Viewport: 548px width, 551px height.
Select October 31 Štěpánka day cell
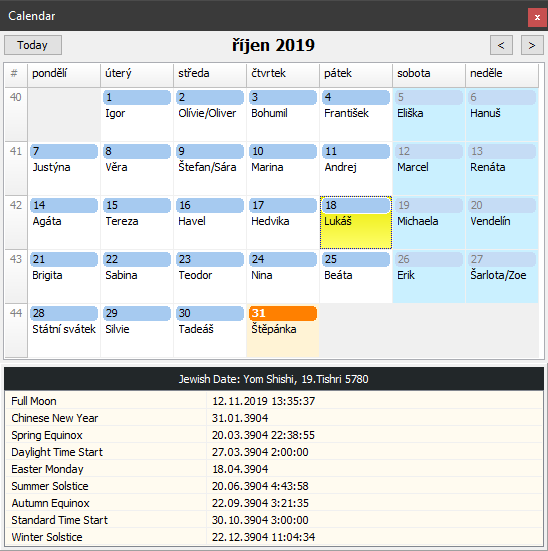click(x=283, y=331)
